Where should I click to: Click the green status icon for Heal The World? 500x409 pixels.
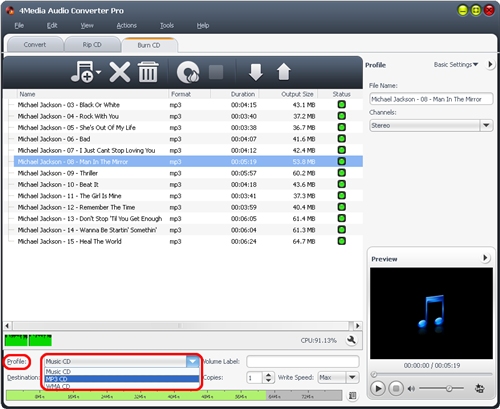(x=341, y=241)
